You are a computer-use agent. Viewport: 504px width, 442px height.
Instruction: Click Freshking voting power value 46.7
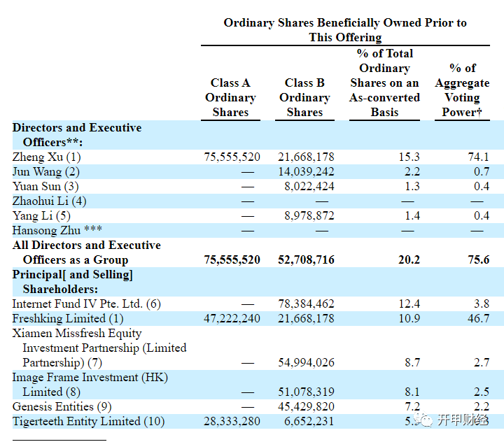[479, 319]
